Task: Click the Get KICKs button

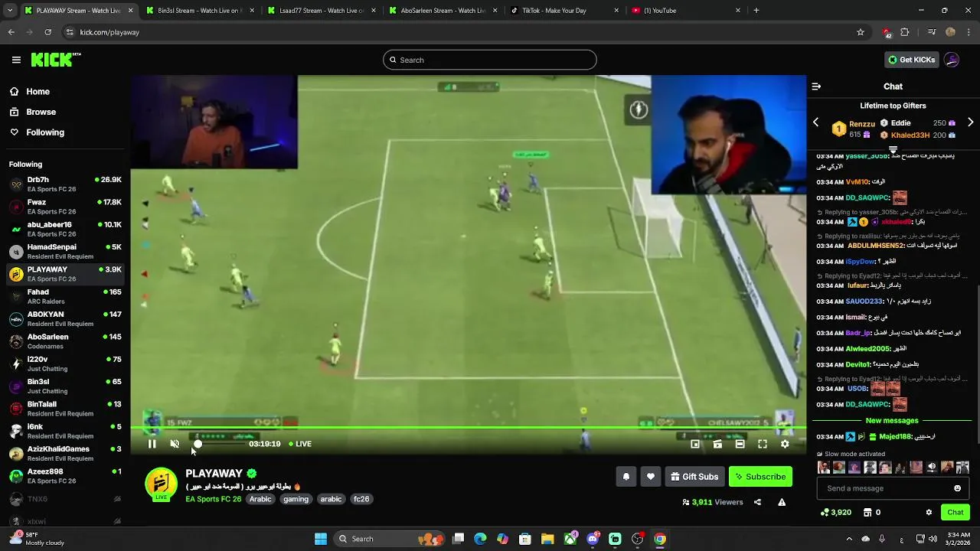Action: [911, 60]
